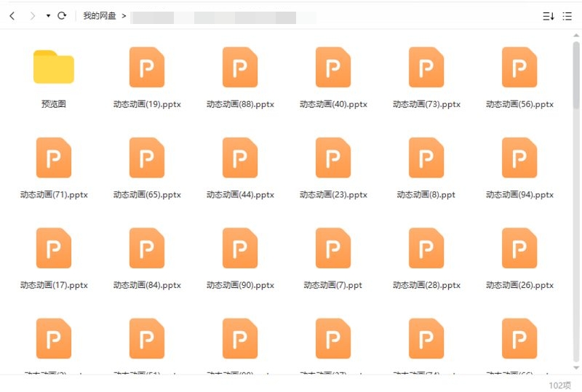Image resolution: width=582 pixels, height=392 pixels.
Task: Select the 动态动画(17).pptx file icon
Action: click(x=54, y=248)
